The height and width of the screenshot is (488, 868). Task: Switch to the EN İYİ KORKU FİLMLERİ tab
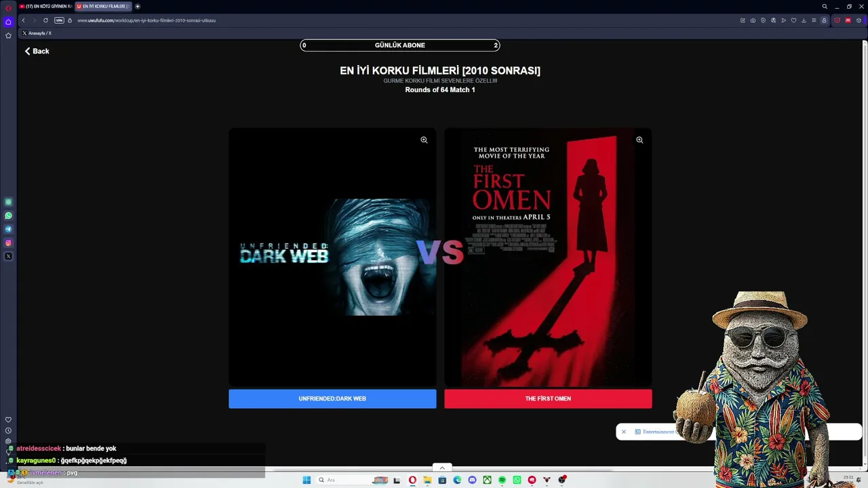103,6
